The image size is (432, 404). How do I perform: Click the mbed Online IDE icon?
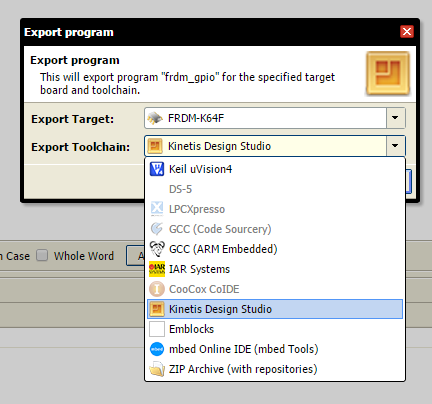[157, 349]
